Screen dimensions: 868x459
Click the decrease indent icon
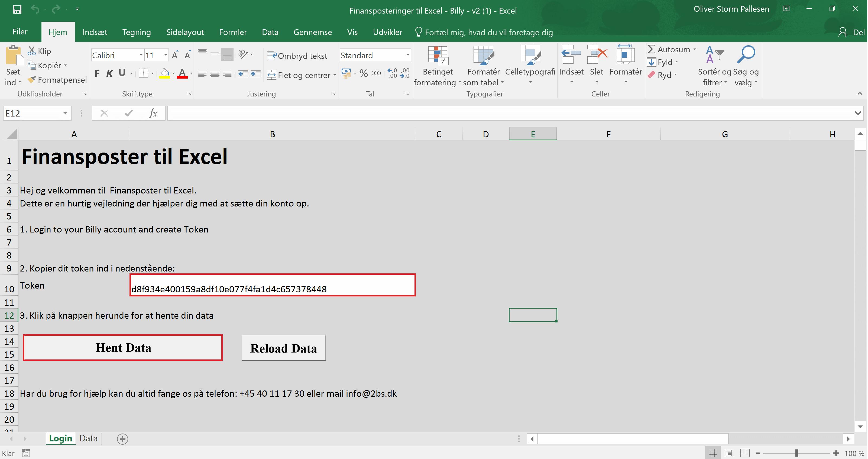click(x=243, y=74)
